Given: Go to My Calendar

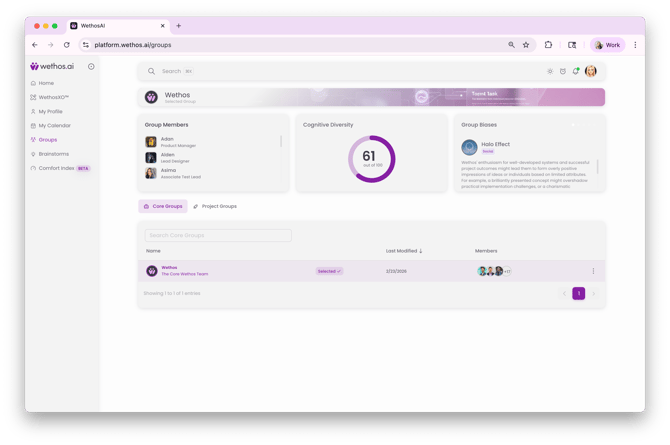Looking at the screenshot, I should 54,126.
